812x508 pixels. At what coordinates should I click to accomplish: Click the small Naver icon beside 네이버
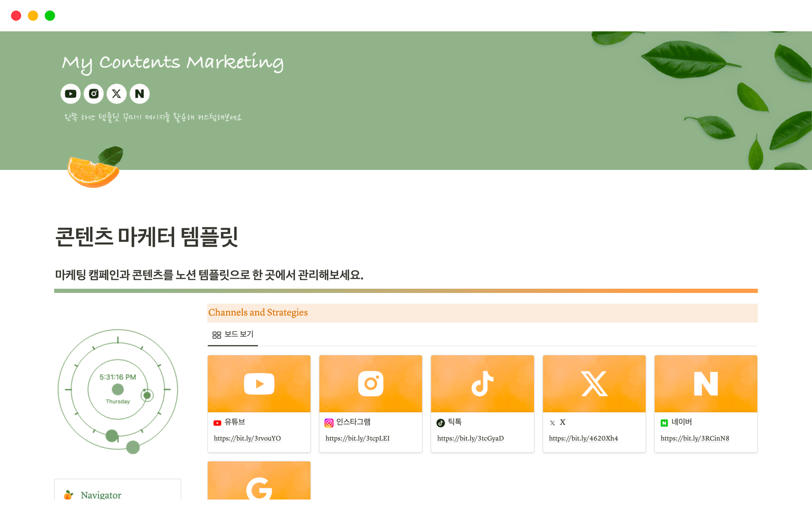[664, 422]
